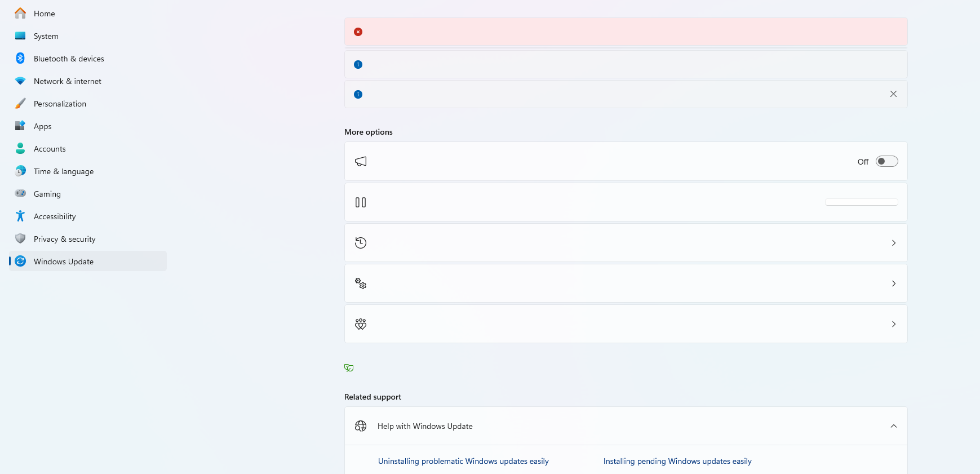
Task: Click the red error icon in banner
Action: [358, 32]
